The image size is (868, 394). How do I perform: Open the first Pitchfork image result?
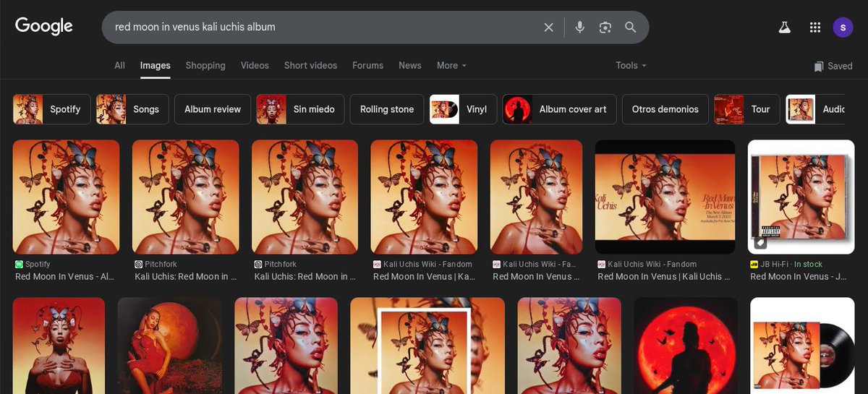[186, 197]
